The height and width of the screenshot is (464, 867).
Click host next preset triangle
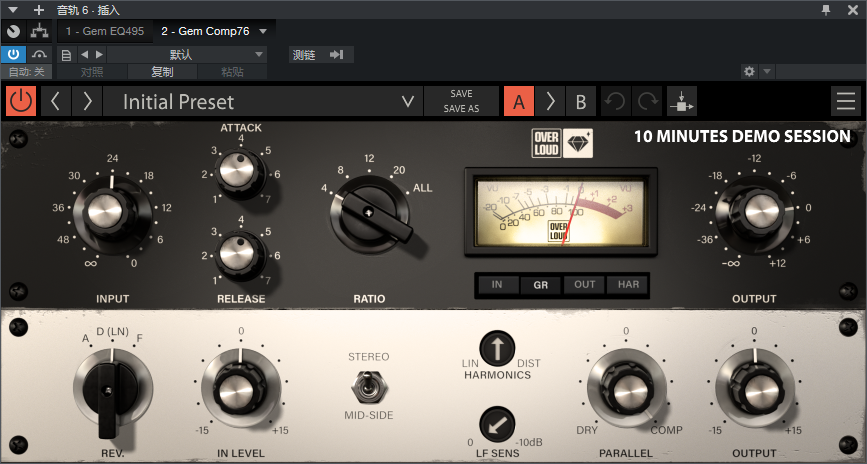100,54
